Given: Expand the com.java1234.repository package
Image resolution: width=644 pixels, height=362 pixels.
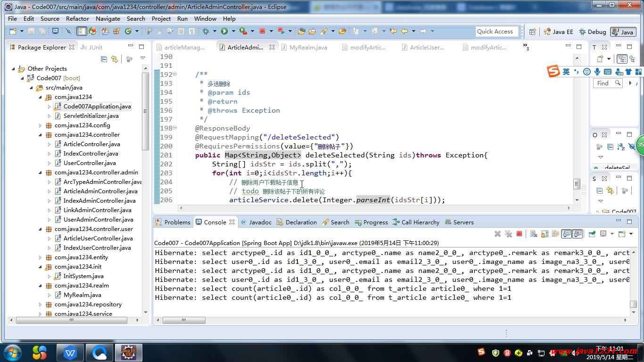Looking at the screenshot, I should point(40,304).
